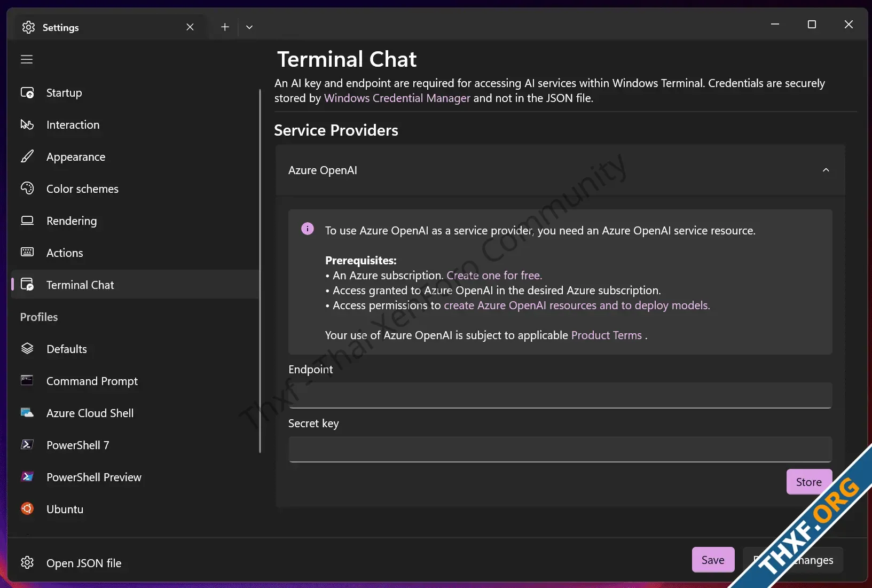Viewport: 872px width, 588px height.
Task: Click the Rendering monitor icon
Action: [27, 221]
